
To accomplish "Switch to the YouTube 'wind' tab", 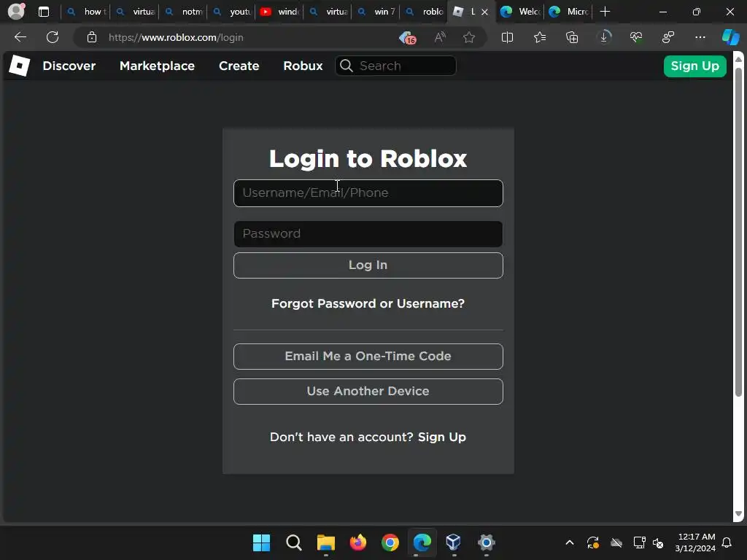I will click(x=280, y=12).
